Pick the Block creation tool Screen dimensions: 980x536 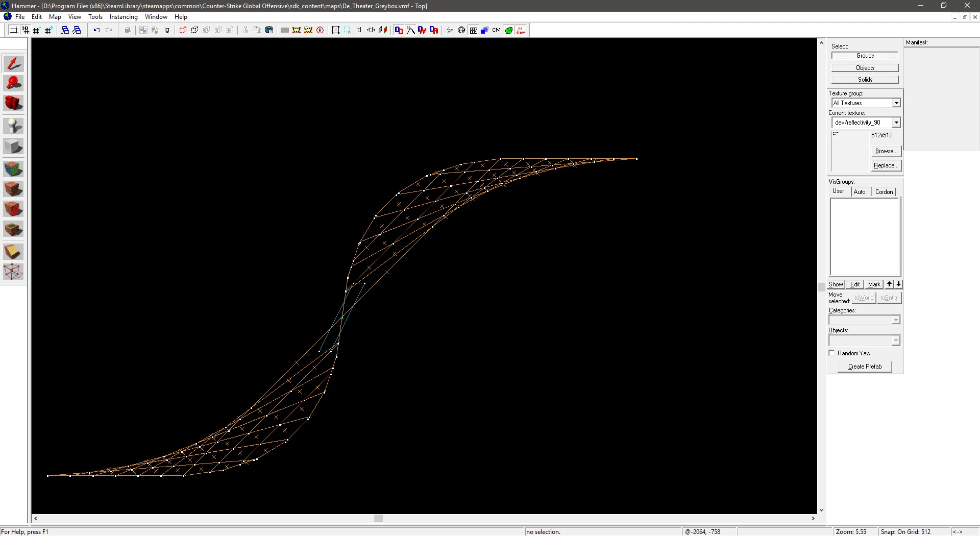pos(14,147)
